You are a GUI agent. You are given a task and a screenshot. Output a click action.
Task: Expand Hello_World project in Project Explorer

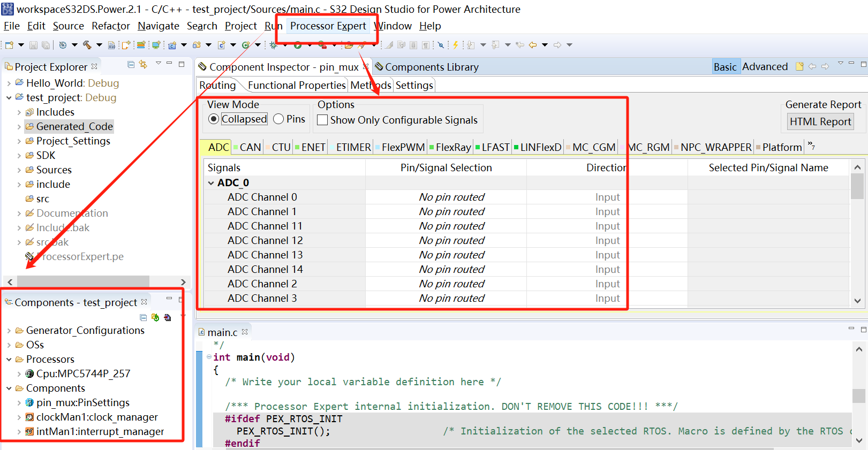(9, 83)
